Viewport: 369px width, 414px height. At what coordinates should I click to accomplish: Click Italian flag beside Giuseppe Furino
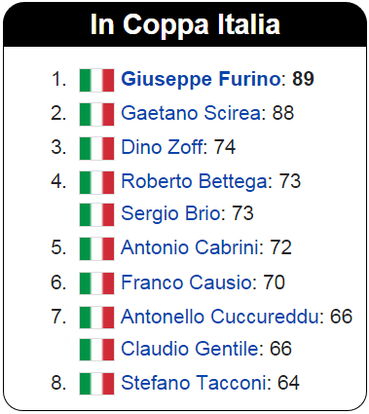click(97, 80)
